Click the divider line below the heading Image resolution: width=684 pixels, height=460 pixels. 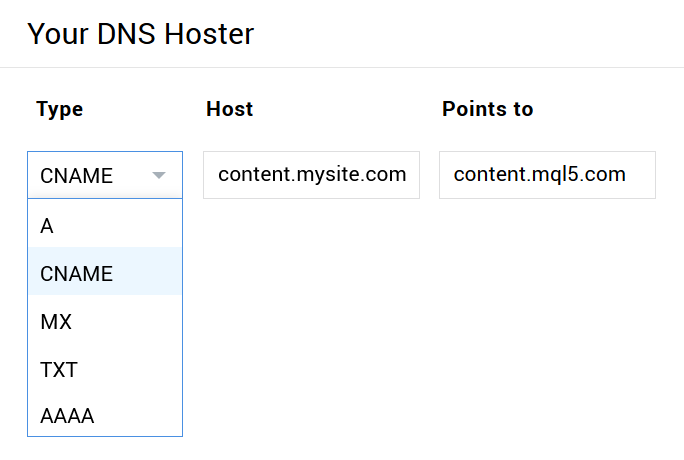point(342,68)
